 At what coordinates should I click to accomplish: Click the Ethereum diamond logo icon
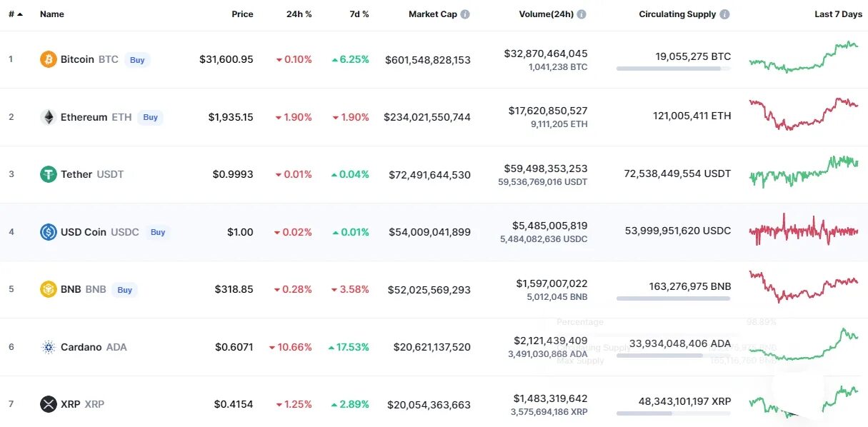click(x=48, y=117)
